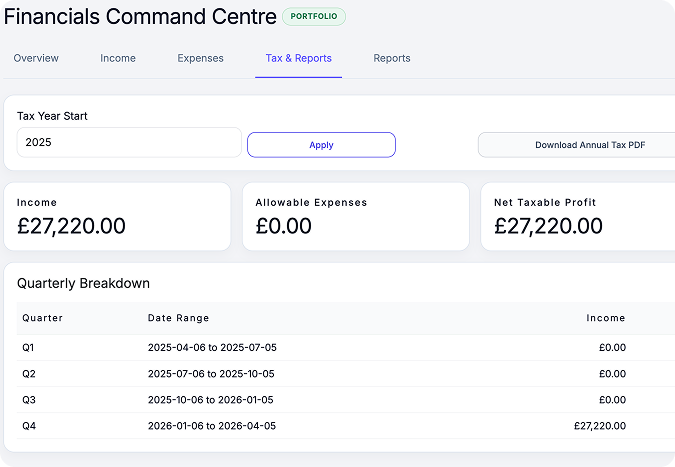Click the Quarterly Breakdown heading
This screenshot has height=467, width=675.
click(x=84, y=284)
